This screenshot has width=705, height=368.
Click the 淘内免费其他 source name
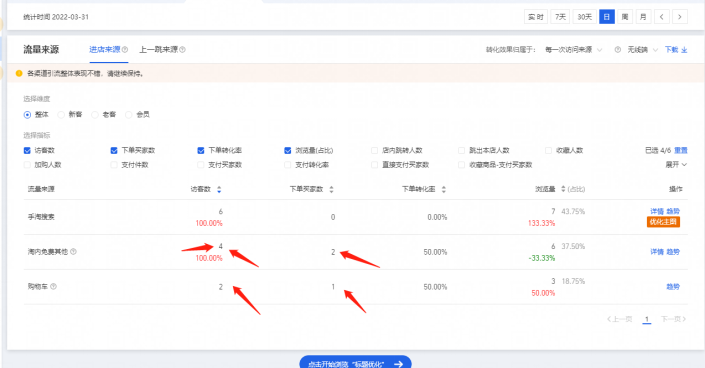48,251
